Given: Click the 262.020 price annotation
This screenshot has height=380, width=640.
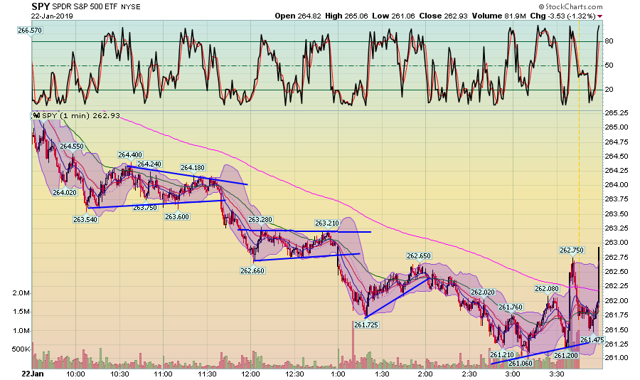Looking at the screenshot, I should (x=482, y=292).
